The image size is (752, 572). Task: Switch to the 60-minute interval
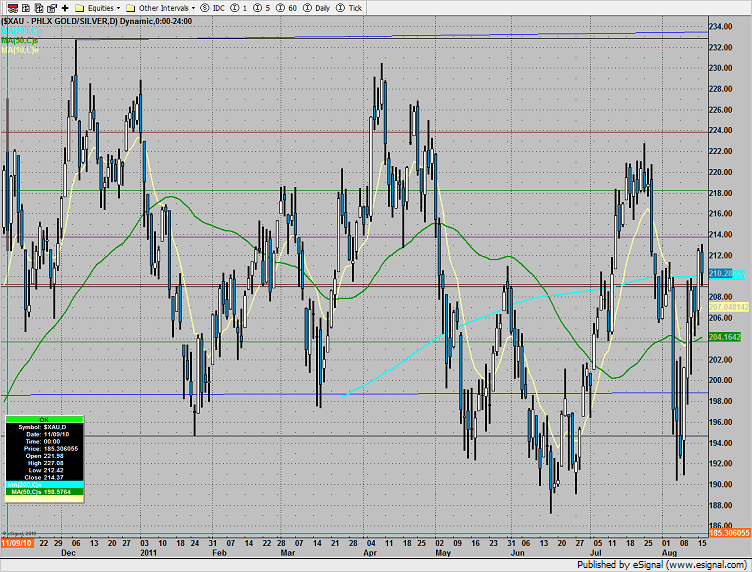pyautogui.click(x=286, y=8)
